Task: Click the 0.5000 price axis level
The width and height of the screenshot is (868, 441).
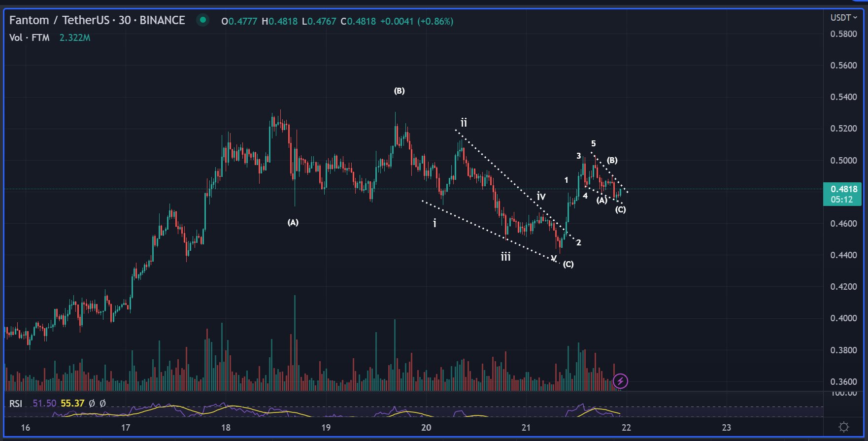Action: click(843, 160)
